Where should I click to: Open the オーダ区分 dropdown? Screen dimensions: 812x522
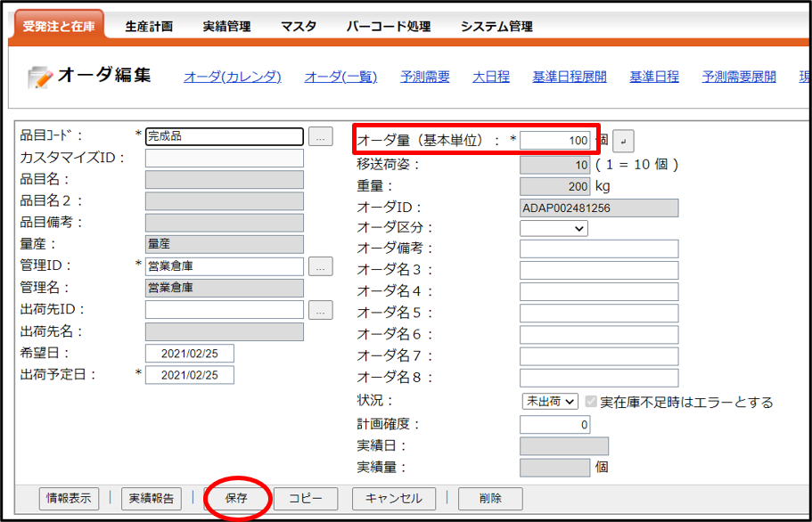(x=554, y=229)
